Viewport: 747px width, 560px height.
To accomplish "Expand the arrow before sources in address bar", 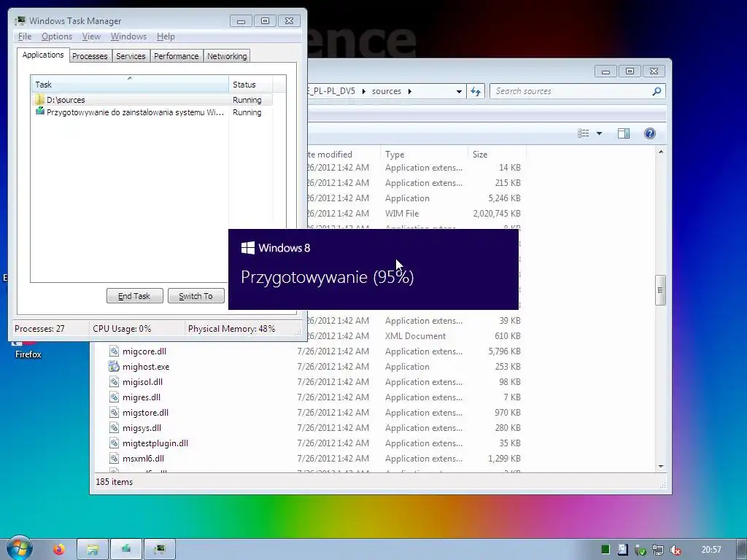I will (363, 91).
